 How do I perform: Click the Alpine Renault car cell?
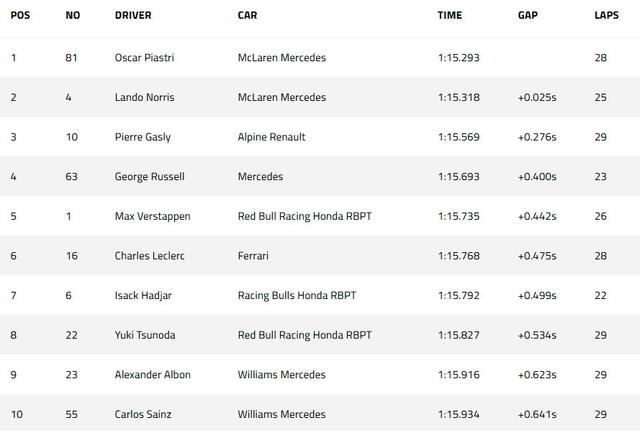[x=272, y=137]
